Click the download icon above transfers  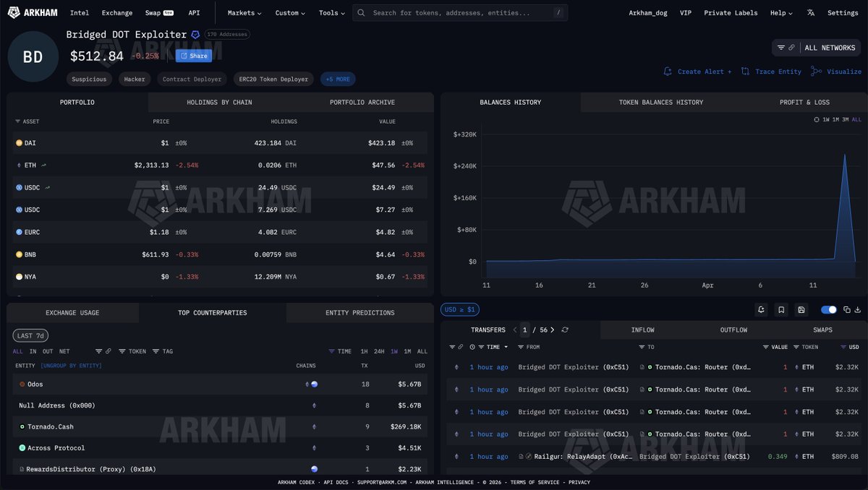(858, 309)
